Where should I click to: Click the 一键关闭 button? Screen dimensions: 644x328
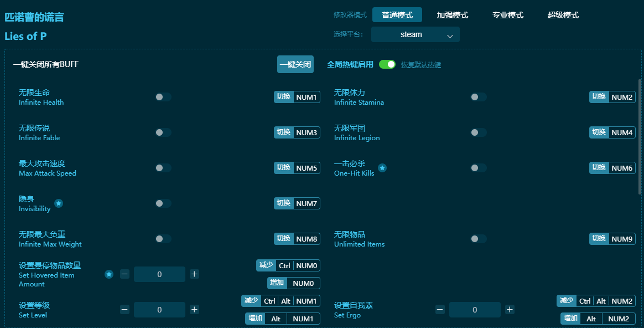click(295, 64)
